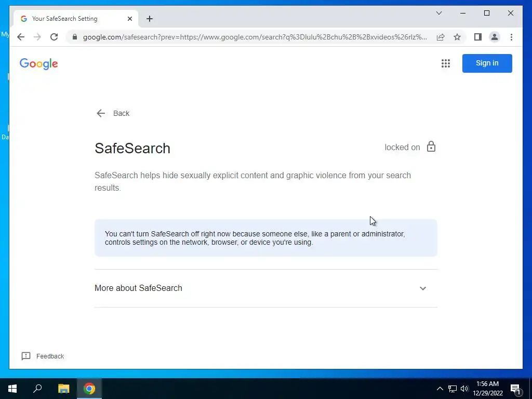Open the Google apps grid
This screenshot has width=532, height=399.
(x=445, y=63)
